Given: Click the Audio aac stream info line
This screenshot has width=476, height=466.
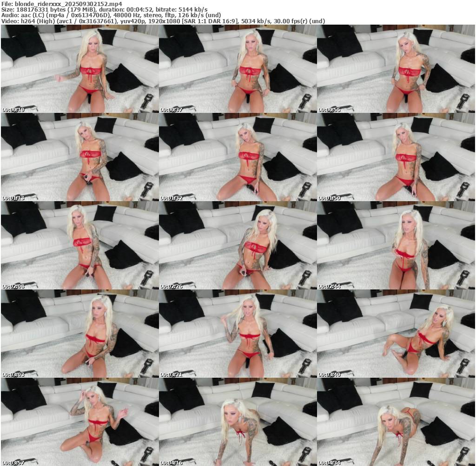Looking at the screenshot, I should (112, 15).
